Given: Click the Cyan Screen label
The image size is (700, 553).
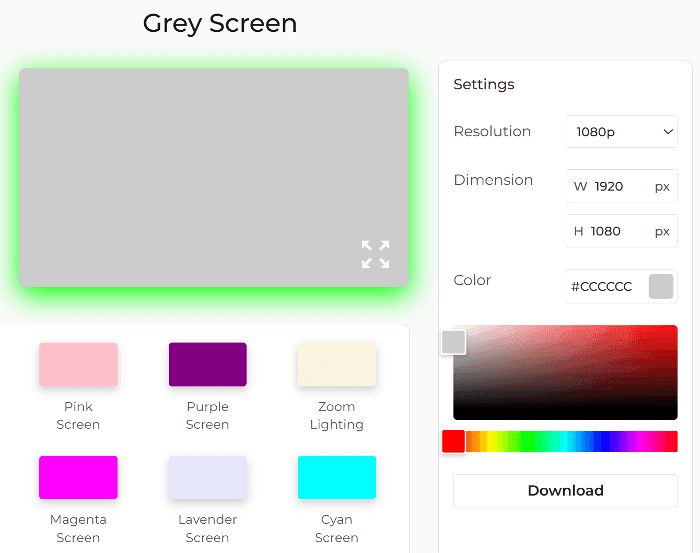Looking at the screenshot, I should coord(337,528).
